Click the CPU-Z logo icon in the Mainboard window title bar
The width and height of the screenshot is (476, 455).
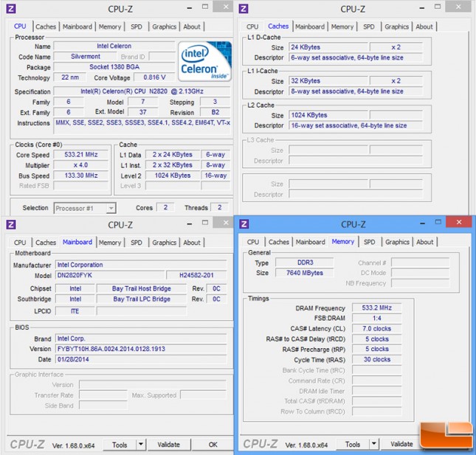click(x=11, y=224)
